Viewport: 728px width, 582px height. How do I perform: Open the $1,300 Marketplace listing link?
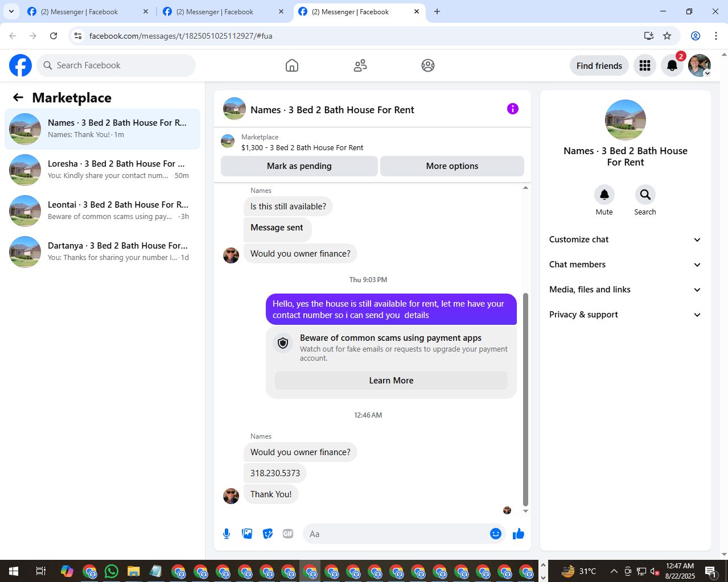(302, 147)
